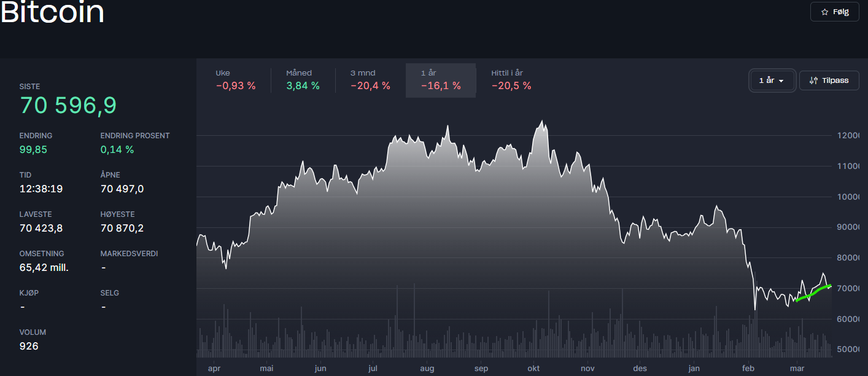Click the nov label on time axis

588,369
